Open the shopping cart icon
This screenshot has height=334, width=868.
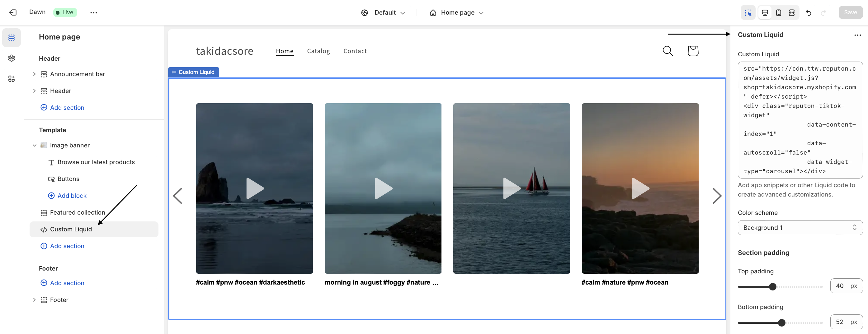[693, 51]
